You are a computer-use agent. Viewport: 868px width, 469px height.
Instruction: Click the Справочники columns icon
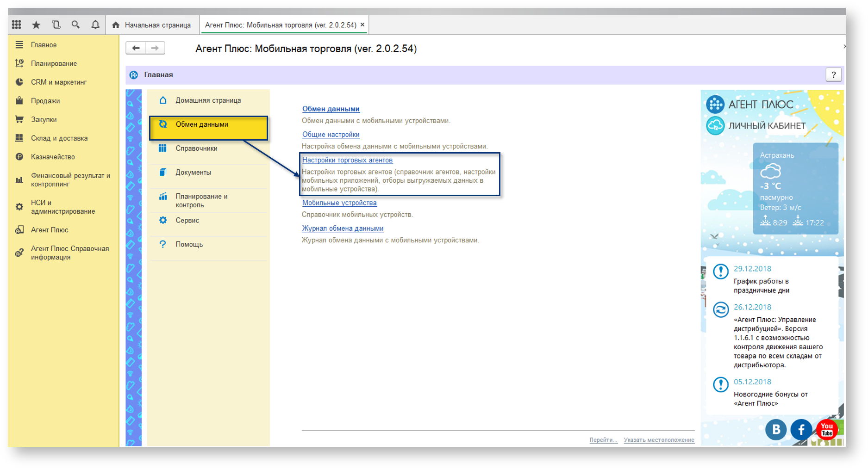[163, 148]
